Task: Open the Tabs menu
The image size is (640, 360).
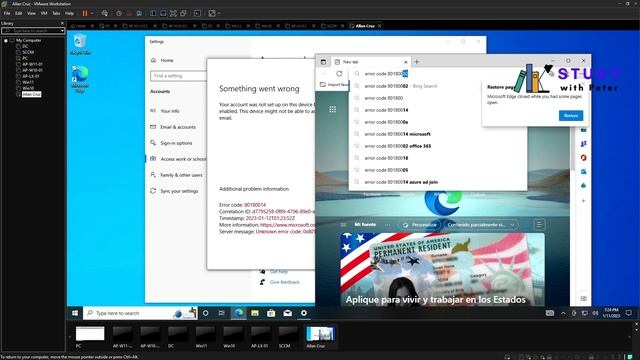Action: coord(56,13)
